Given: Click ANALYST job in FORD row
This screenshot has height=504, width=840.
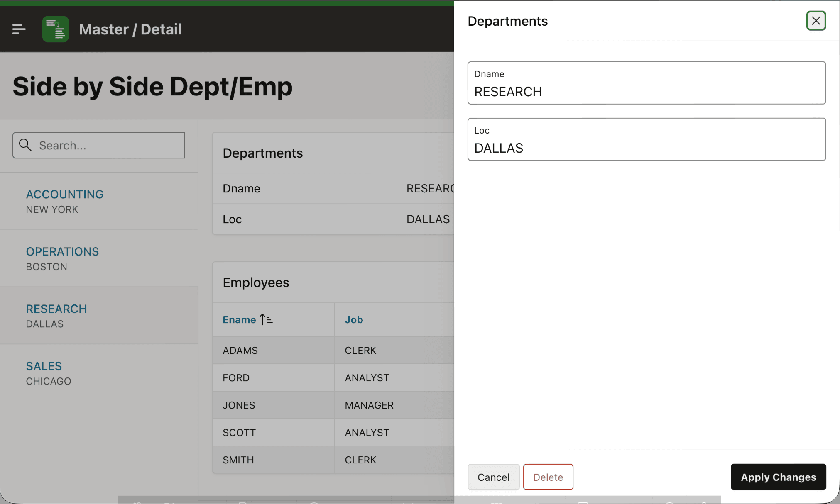Looking at the screenshot, I should pos(394,377).
